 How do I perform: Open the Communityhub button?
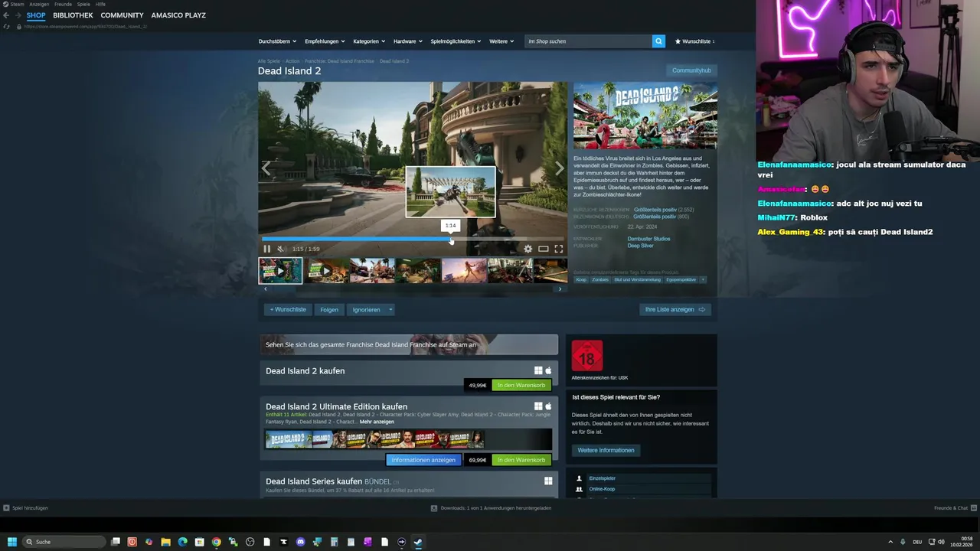click(691, 70)
